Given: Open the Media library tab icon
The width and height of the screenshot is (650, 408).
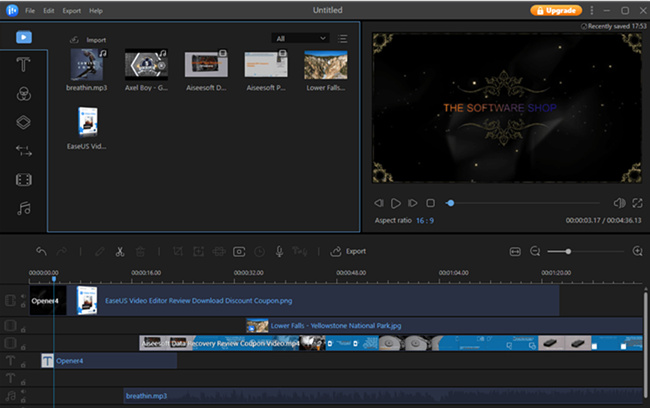Looking at the screenshot, I should click(x=24, y=37).
